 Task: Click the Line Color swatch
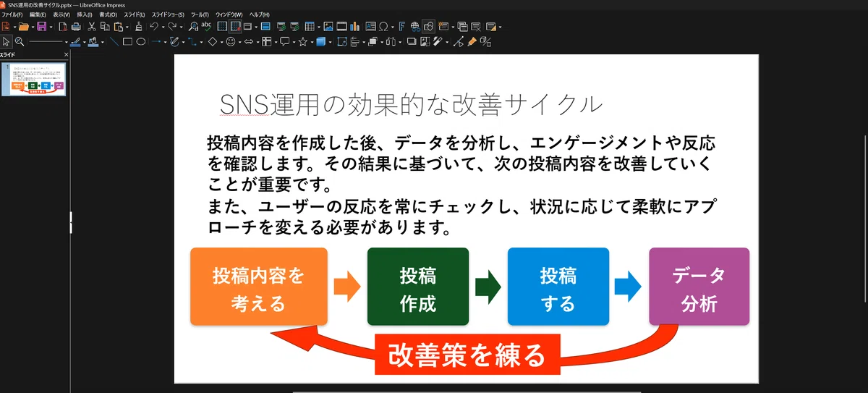click(75, 41)
